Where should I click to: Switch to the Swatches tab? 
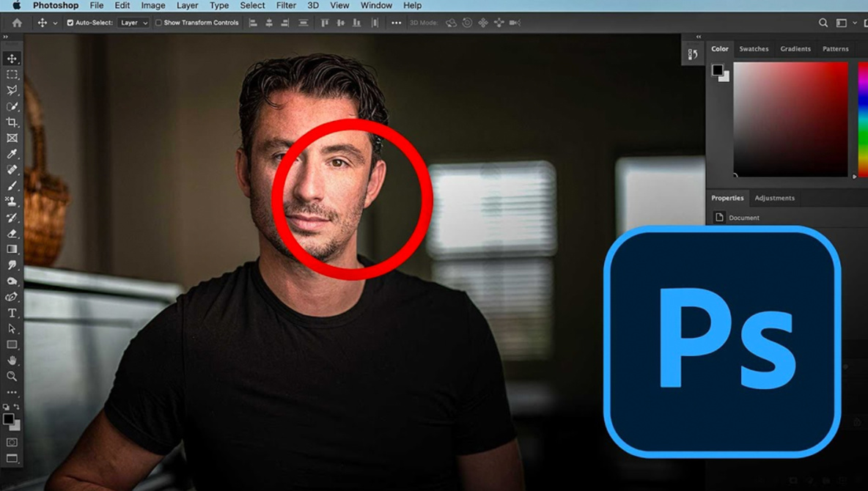pos(754,48)
